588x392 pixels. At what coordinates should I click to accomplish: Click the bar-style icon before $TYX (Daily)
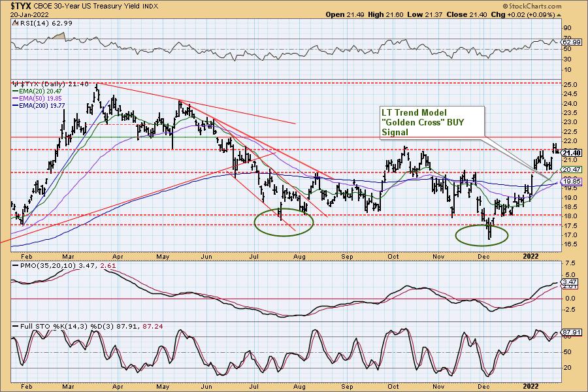point(16,84)
